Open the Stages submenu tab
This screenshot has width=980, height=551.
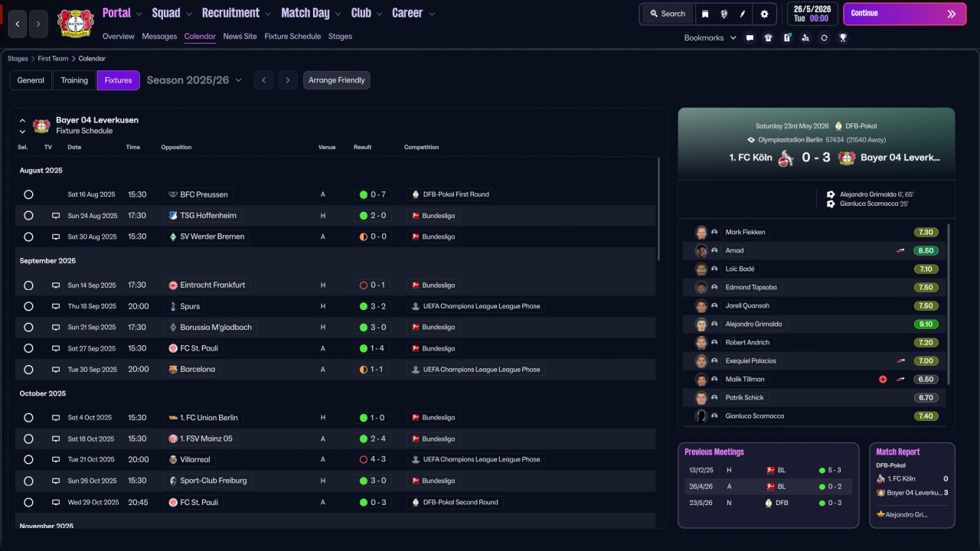pos(340,36)
